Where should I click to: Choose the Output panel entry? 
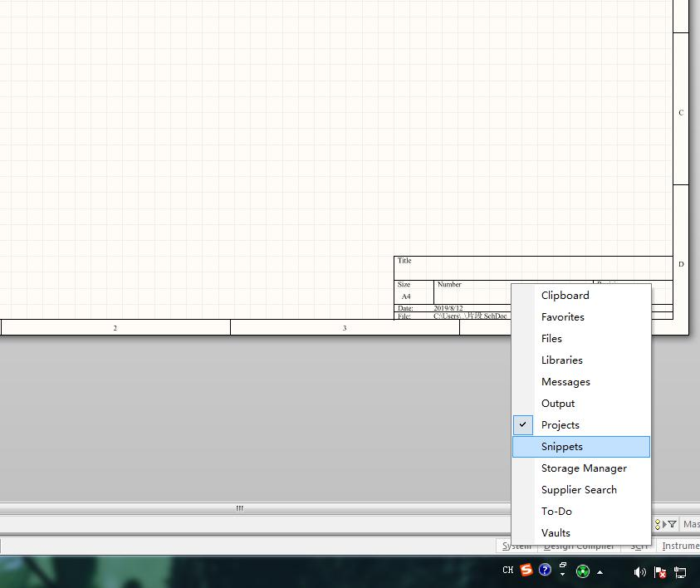(580, 403)
